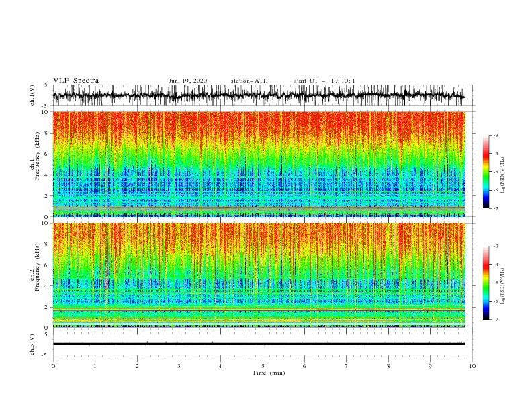Screen dimensions: 532x411
Task: Click the ch.3 voltage waveform trace
Action: 259,344
